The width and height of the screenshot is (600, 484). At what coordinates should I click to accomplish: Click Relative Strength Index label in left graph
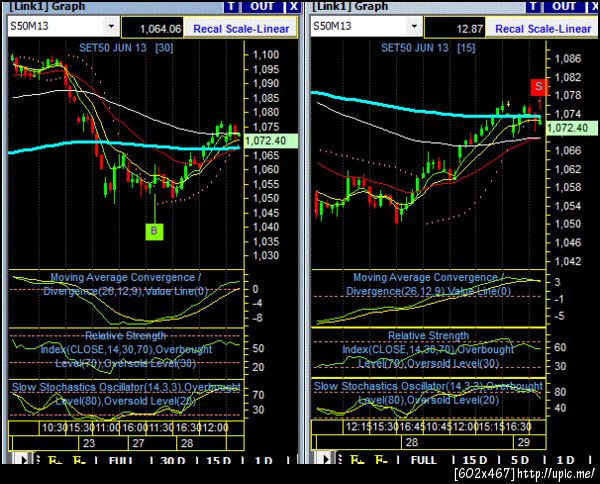126,349
